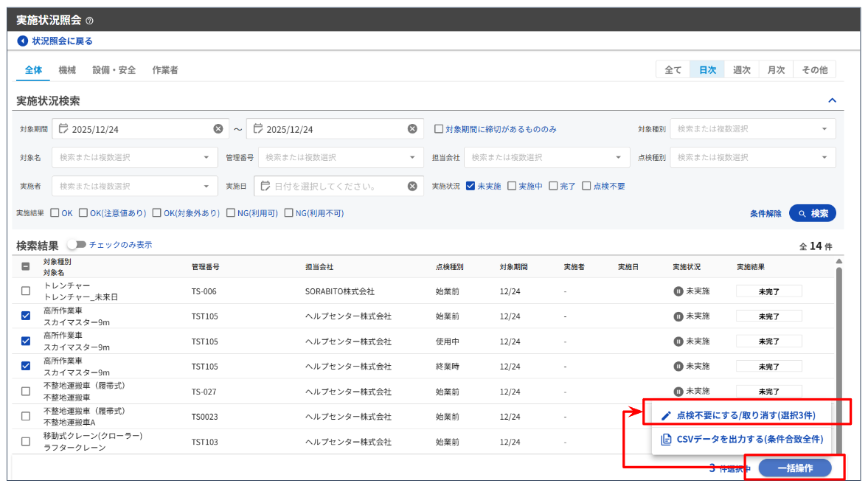Open the 対象種別 dropdown
The height and width of the screenshot is (489, 868).
[752, 129]
